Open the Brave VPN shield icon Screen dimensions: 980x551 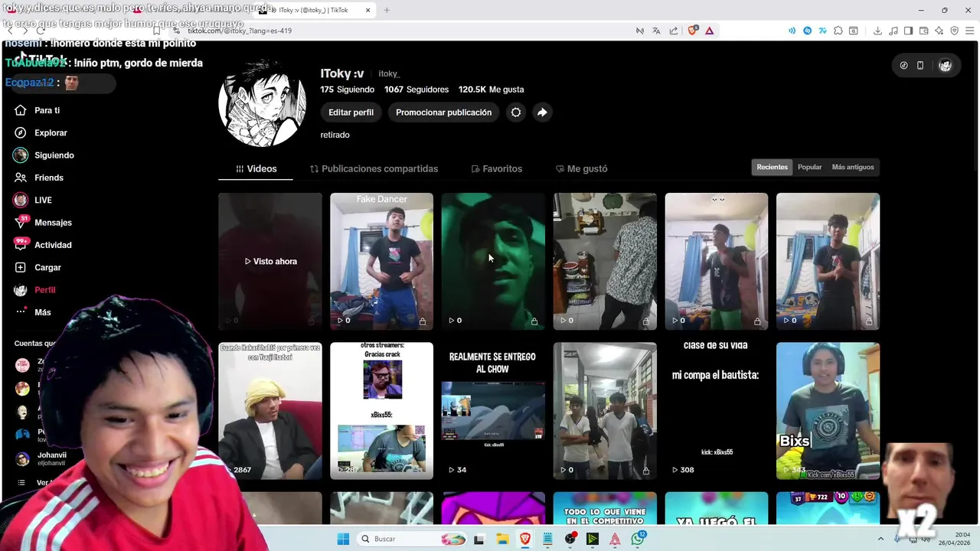(954, 31)
